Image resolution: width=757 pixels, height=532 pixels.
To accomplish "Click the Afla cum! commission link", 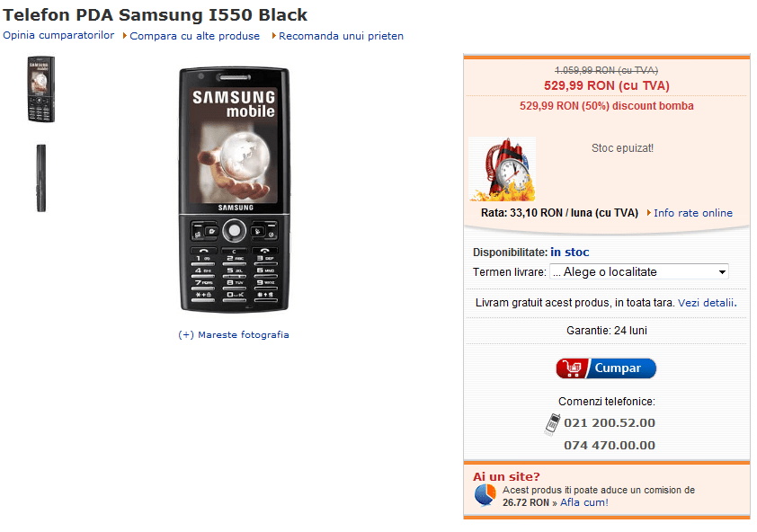I will pyautogui.click(x=584, y=502).
